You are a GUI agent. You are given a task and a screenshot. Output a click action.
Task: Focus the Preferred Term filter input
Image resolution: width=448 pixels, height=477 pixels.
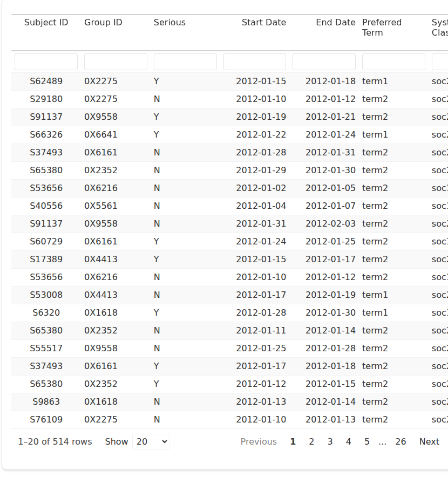pyautogui.click(x=393, y=62)
